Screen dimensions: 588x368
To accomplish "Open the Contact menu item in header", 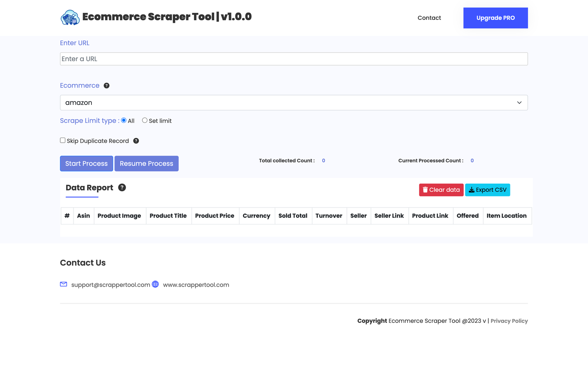I will (429, 18).
